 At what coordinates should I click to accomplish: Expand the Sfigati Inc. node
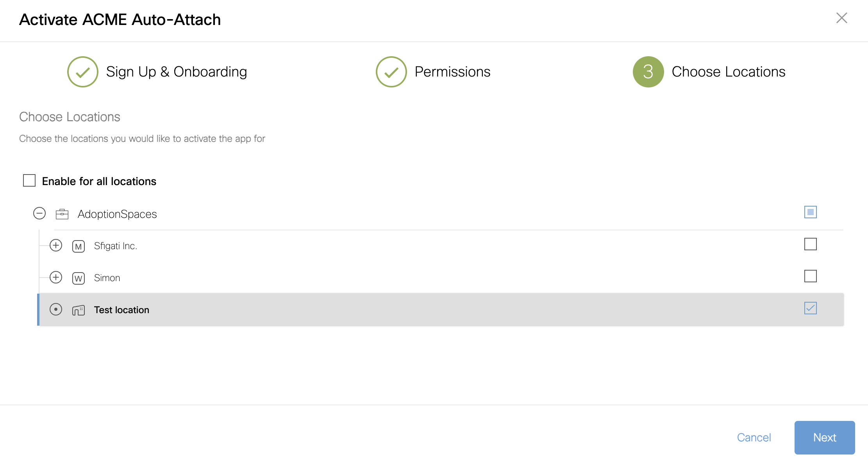56,246
